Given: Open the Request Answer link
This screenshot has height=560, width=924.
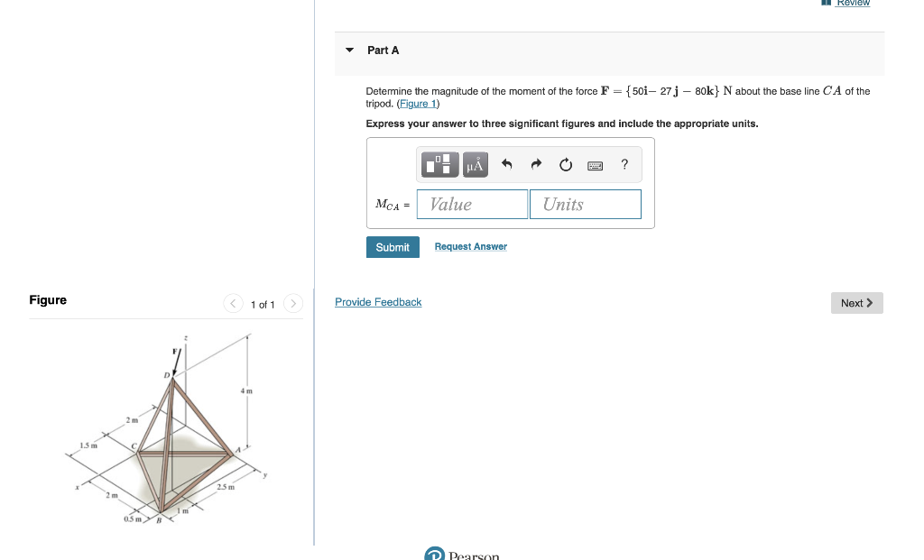Looking at the screenshot, I should (470, 246).
